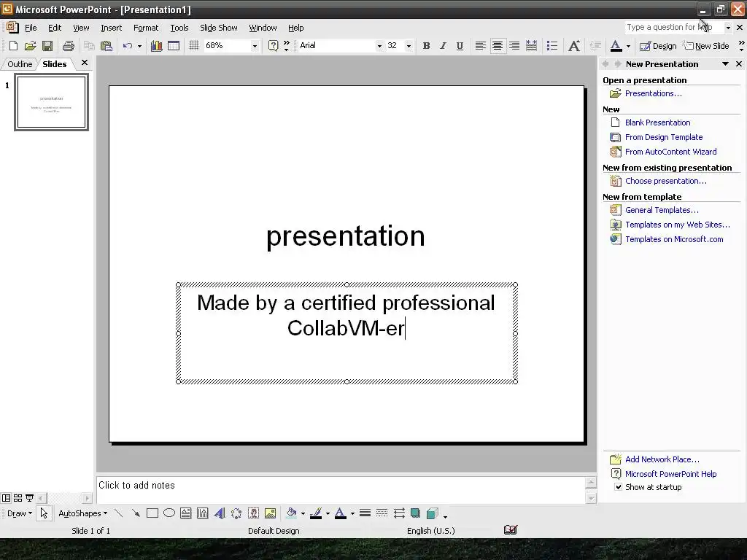Apply Font Color in drawing toolbar
The image size is (747, 560).
tap(341, 513)
